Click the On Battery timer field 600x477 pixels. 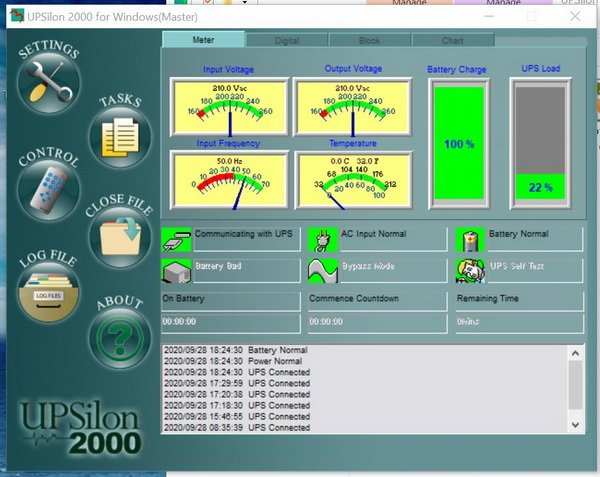(231, 323)
